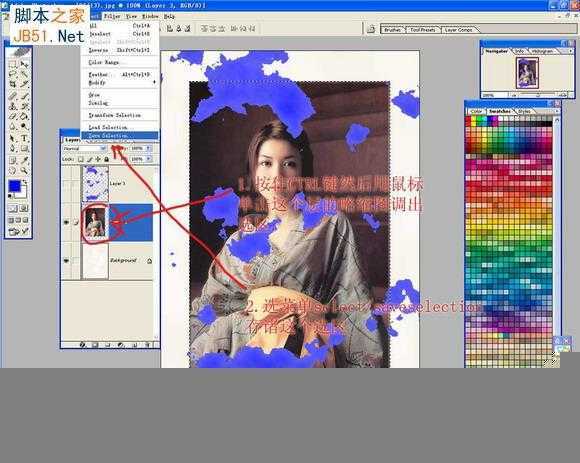Select the Rectangular Marquee tool
This screenshot has height=463, width=580.
coord(13,64)
